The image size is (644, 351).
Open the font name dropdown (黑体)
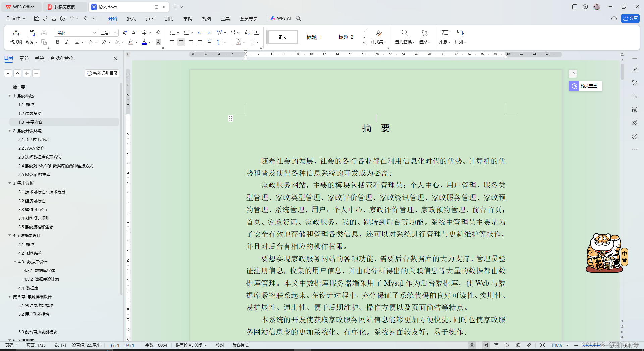94,33
